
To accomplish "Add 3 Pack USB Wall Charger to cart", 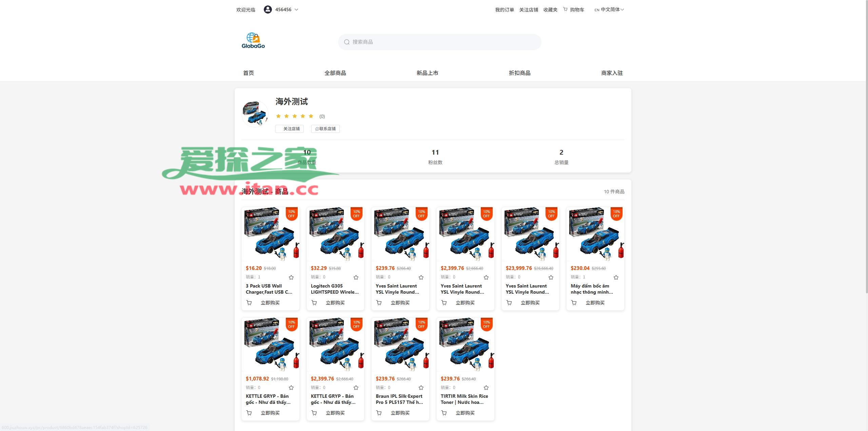I will (x=249, y=303).
